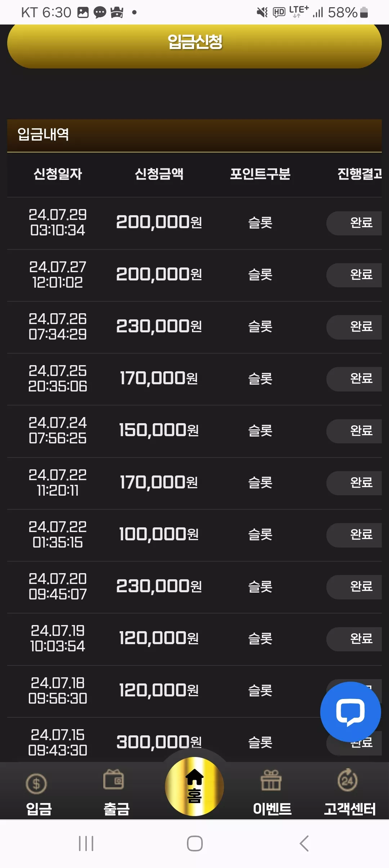Image resolution: width=389 pixels, height=868 pixels.
Task: Tap the Android recent apps icon
Action: (86, 843)
